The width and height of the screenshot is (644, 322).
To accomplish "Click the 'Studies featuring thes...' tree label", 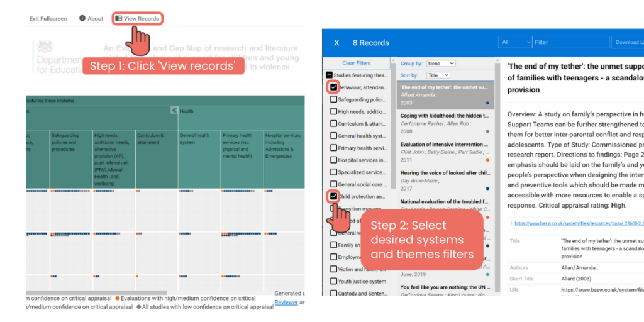I will click(360, 75).
